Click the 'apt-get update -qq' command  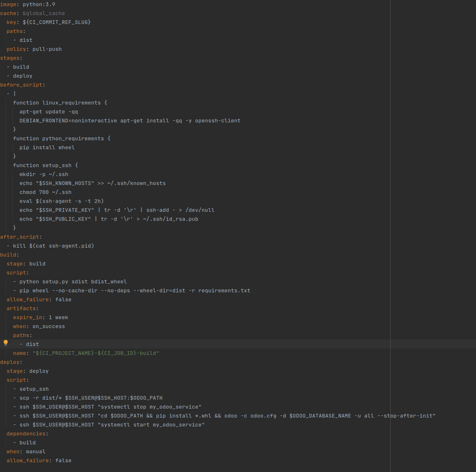point(49,112)
